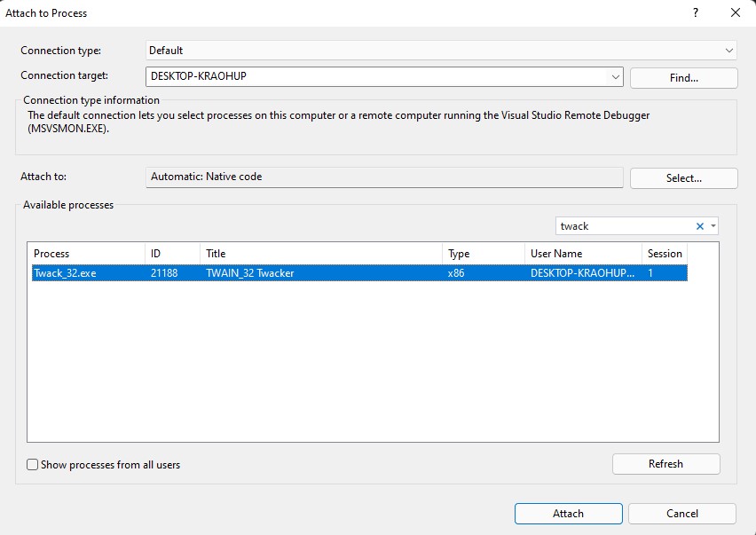Click the DESKTOP-KRAOHUP connection target field
This screenshot has width=756, height=535.
pos(355,77)
